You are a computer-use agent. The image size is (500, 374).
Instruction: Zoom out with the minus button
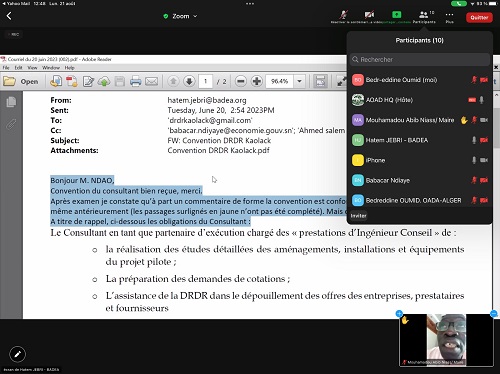coord(241,81)
